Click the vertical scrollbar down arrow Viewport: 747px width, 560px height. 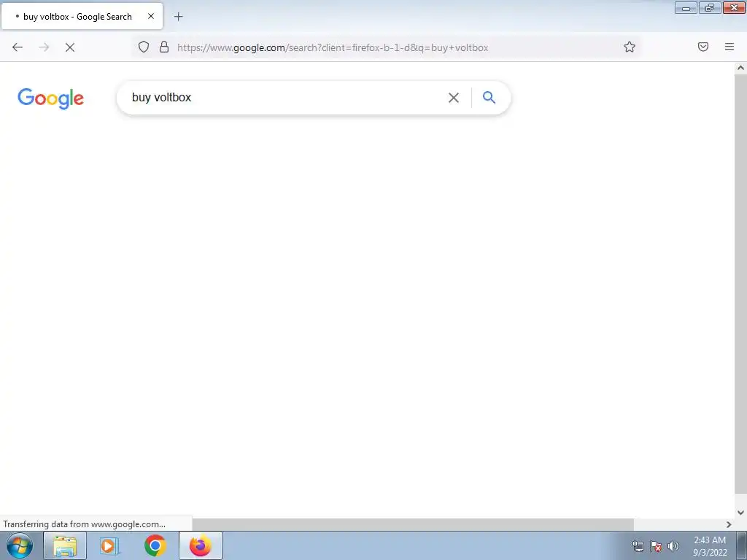point(740,513)
